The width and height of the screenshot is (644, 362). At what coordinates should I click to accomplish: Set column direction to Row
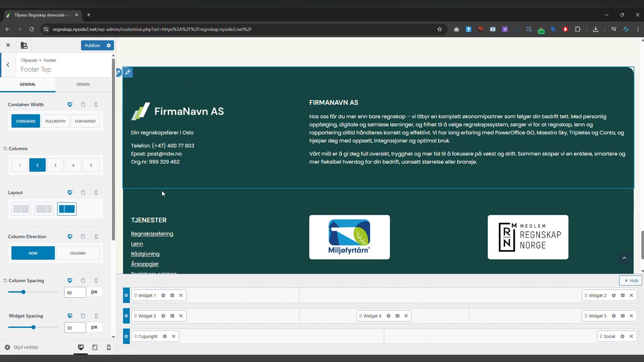33,253
